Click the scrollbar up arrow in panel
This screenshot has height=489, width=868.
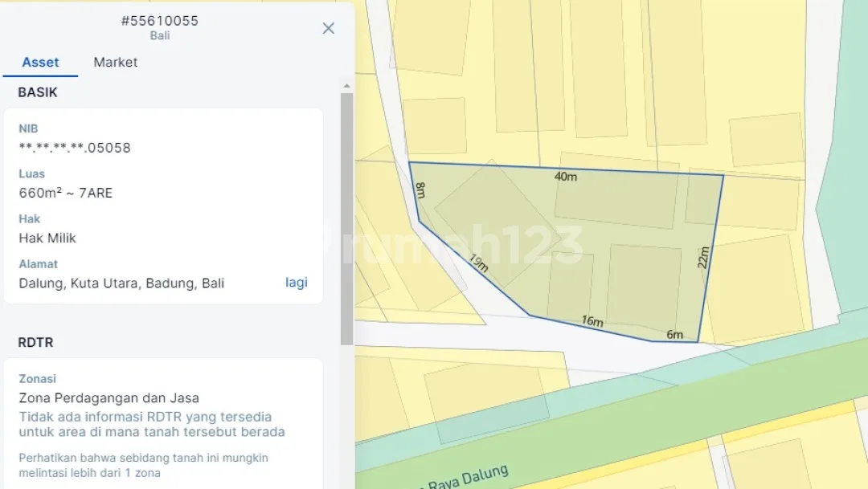(x=346, y=86)
